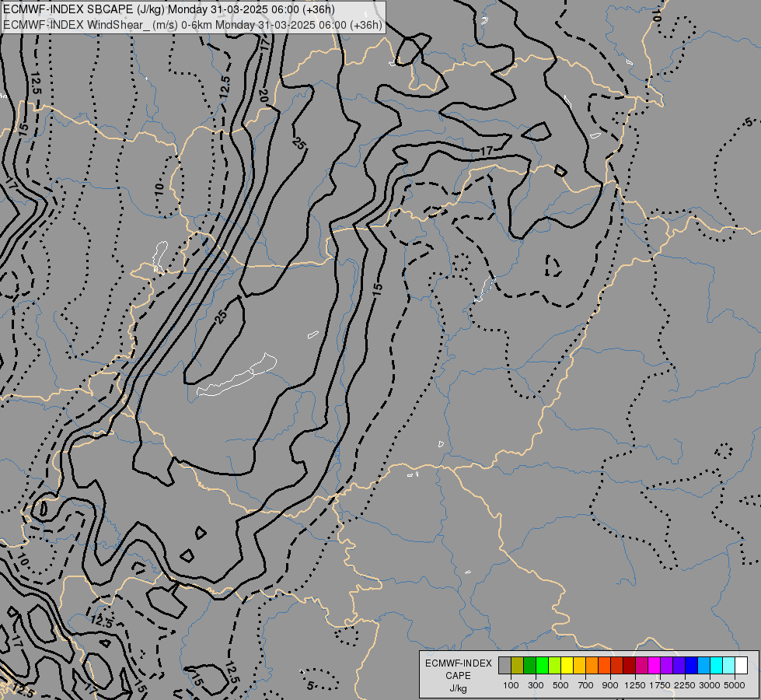761x700 pixels.
Task: Click the olive swatch above the 100 tick
Action: pos(518,666)
